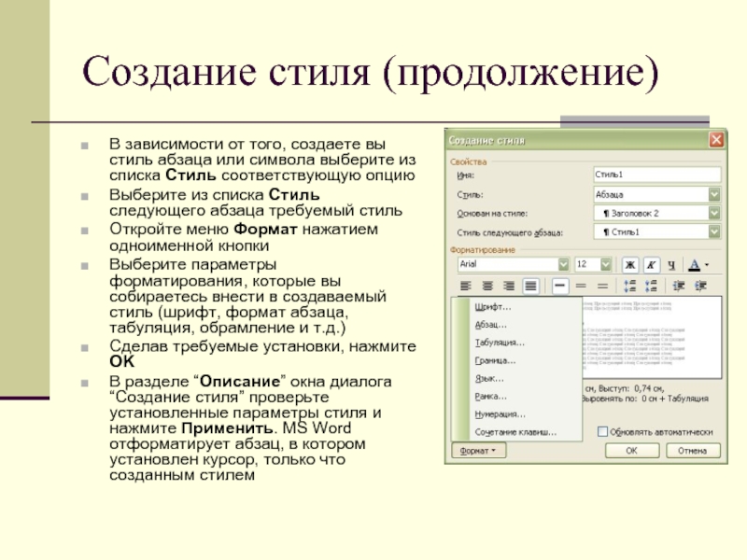This screenshot has height=560, width=747.
Task: Select Сочетание клавиш... menu item
Action: 515,432
